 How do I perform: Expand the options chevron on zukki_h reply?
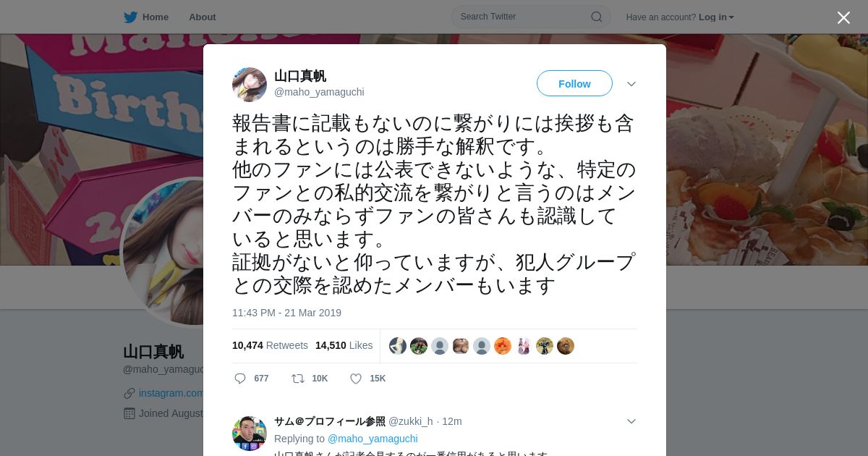pos(631,421)
